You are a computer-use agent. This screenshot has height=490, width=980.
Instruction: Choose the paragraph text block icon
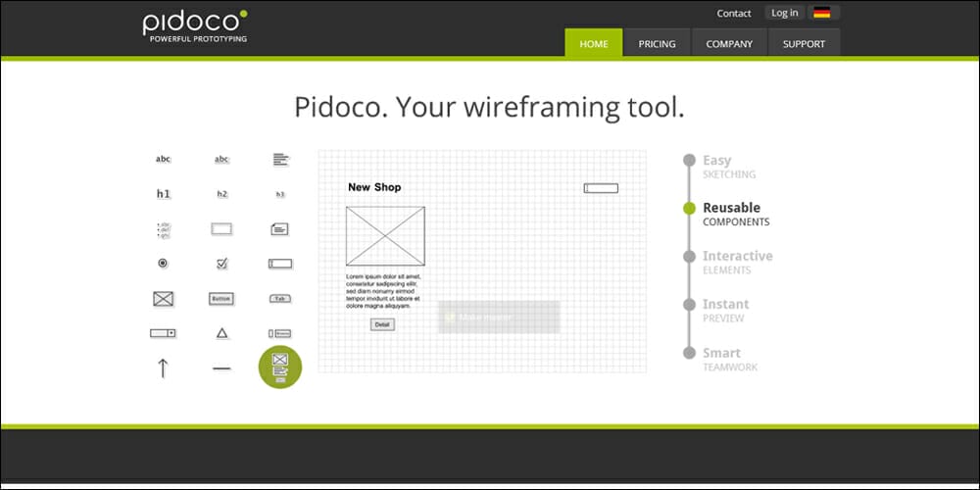281,160
